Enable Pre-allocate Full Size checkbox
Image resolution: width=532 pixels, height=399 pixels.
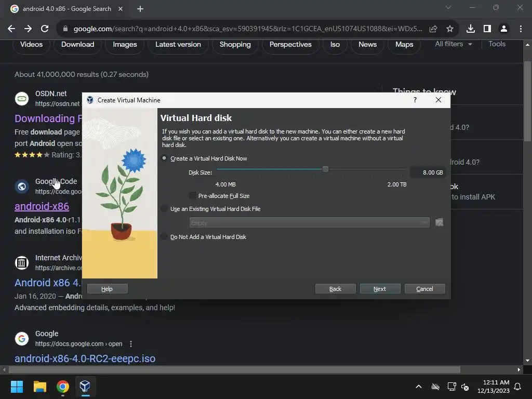[x=192, y=196]
